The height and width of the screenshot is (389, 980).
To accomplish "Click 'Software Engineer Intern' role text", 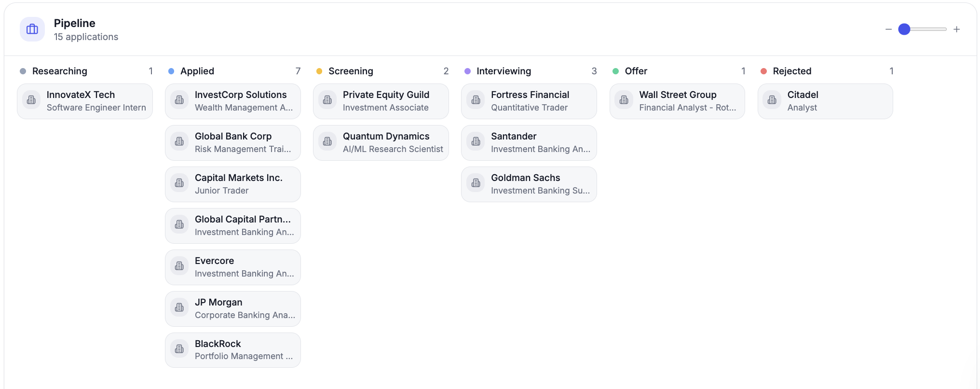I will tap(96, 108).
